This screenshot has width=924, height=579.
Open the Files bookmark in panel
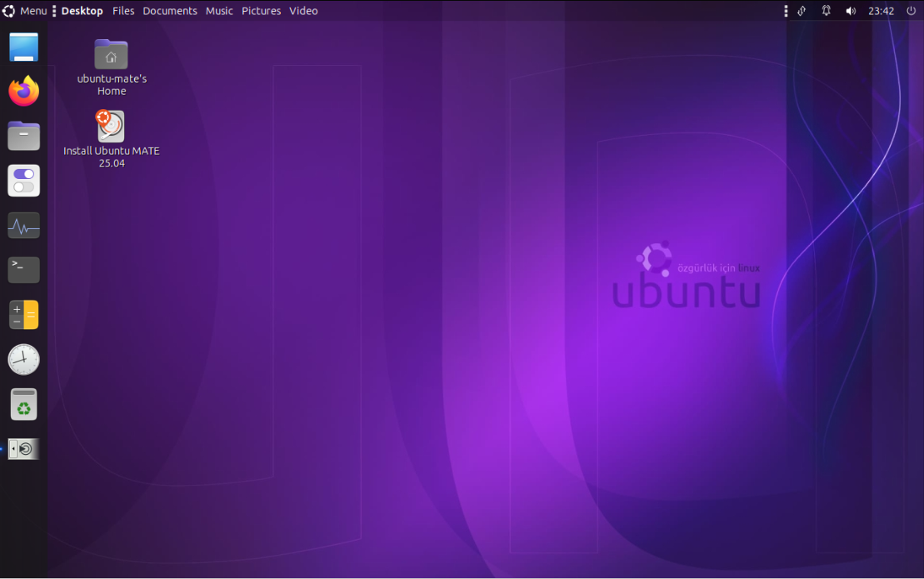point(123,11)
